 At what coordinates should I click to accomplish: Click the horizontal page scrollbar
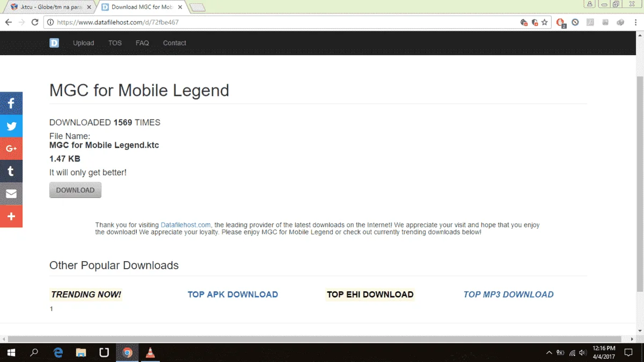[x=314, y=339]
